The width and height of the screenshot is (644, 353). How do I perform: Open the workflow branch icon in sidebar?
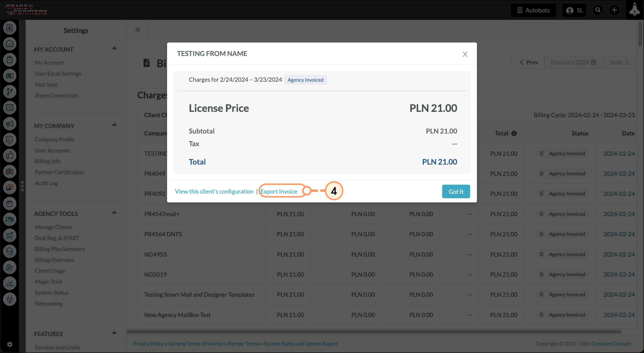coord(10,92)
